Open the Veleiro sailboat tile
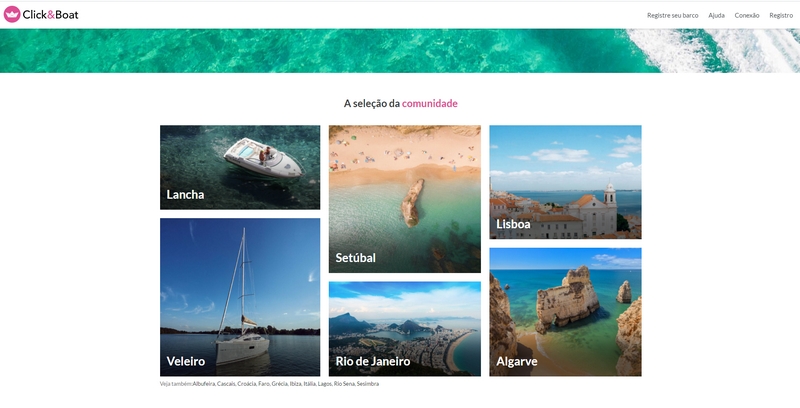The height and width of the screenshot is (408, 800). point(240,297)
